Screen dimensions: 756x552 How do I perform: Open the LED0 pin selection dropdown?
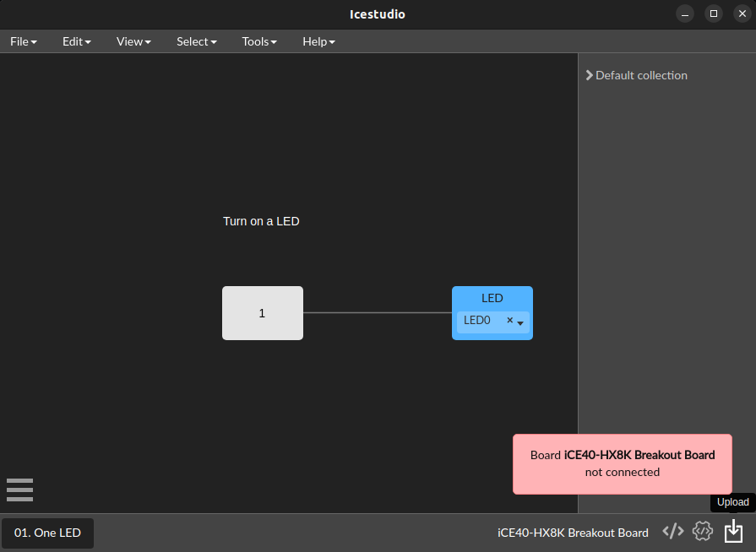tap(521, 322)
